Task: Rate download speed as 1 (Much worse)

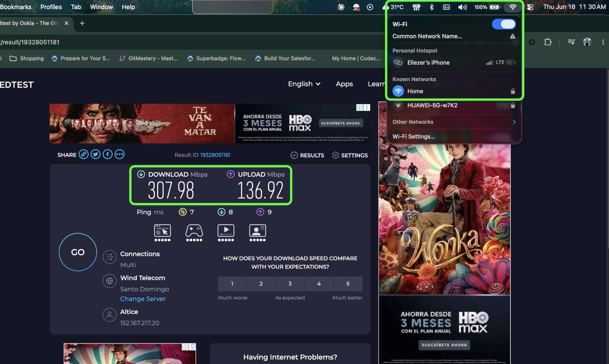Action: coord(232,284)
